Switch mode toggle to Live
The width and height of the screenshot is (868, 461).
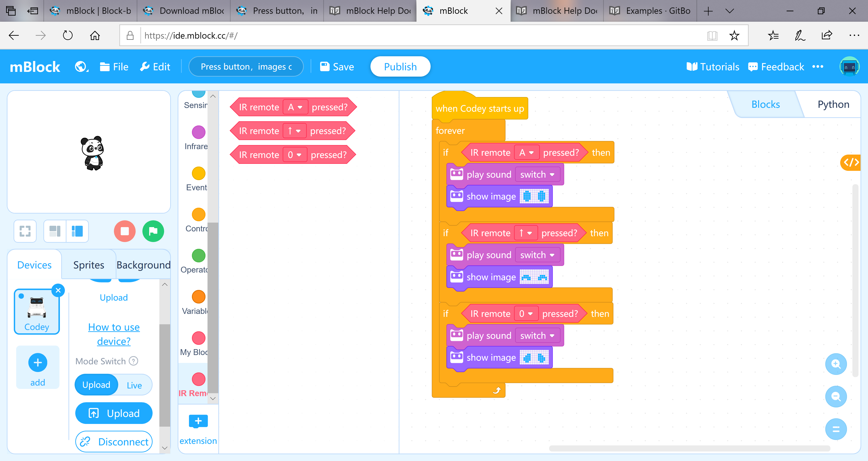tap(134, 385)
